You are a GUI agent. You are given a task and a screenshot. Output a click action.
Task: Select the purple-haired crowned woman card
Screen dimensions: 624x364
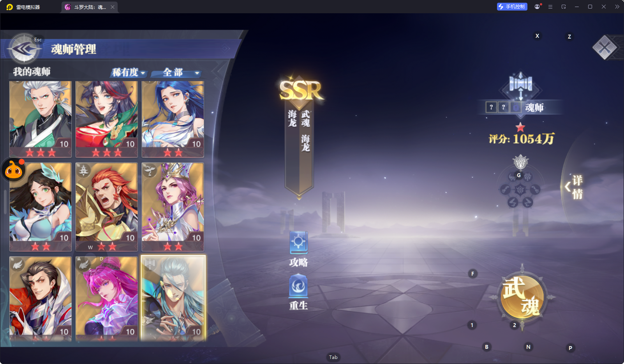coord(173,207)
